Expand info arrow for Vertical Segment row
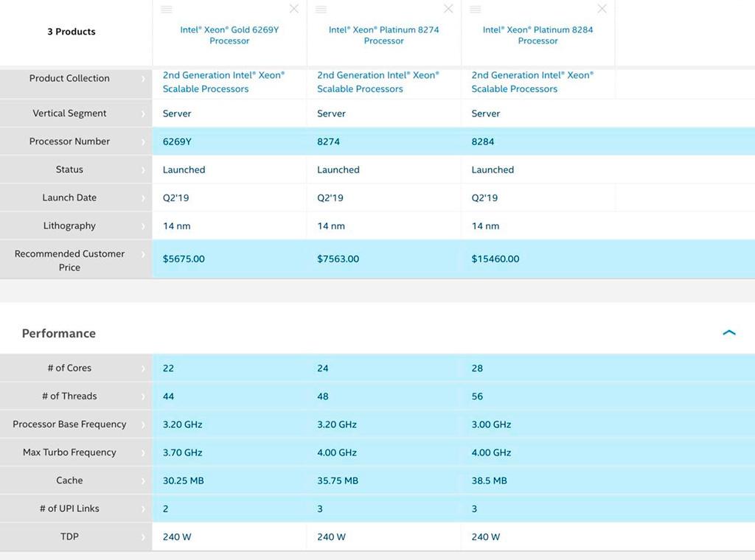Screen dimensions: 755x560 (143, 114)
